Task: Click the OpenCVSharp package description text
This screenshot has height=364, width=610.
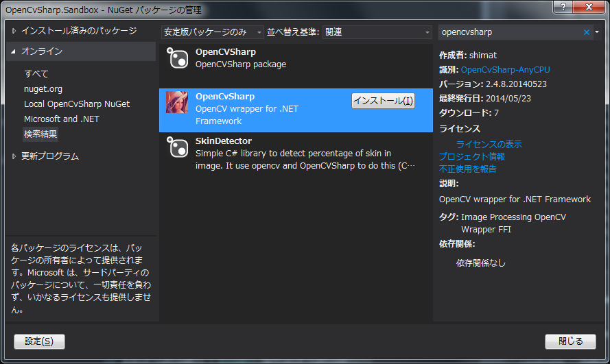Action: coord(241,64)
